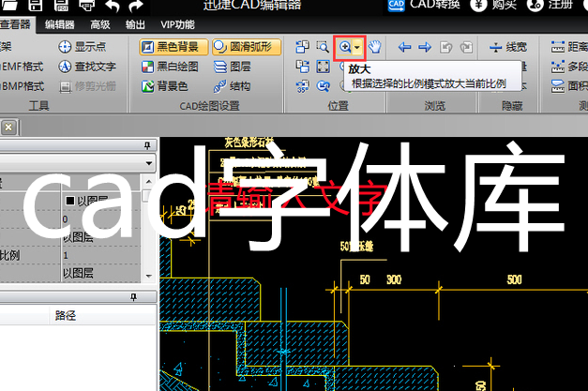Image resolution: width=588 pixels, height=391 pixels.
Task: Pin the upper properties panel
Action: tap(147, 145)
